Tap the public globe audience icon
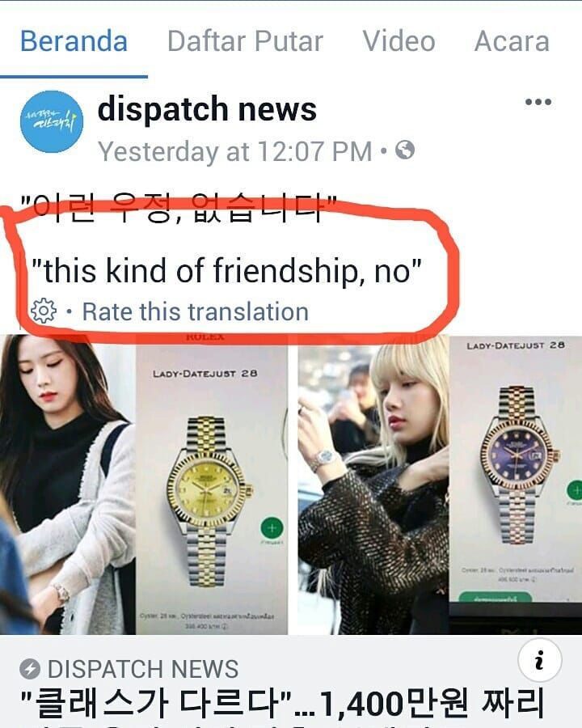 (405, 150)
